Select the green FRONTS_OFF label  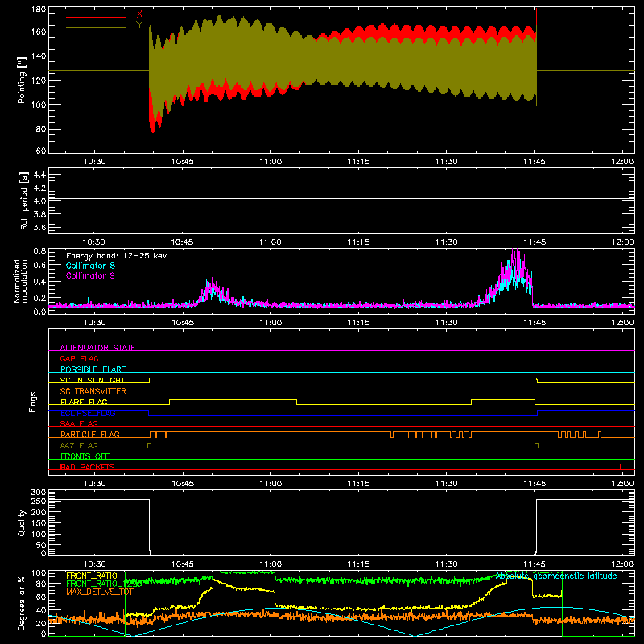tap(85, 456)
